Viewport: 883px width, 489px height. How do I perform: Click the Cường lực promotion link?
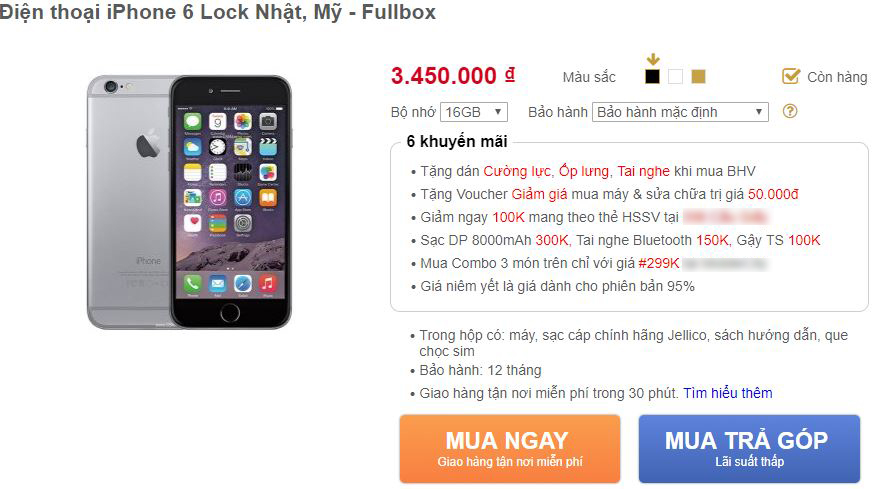click(516, 171)
